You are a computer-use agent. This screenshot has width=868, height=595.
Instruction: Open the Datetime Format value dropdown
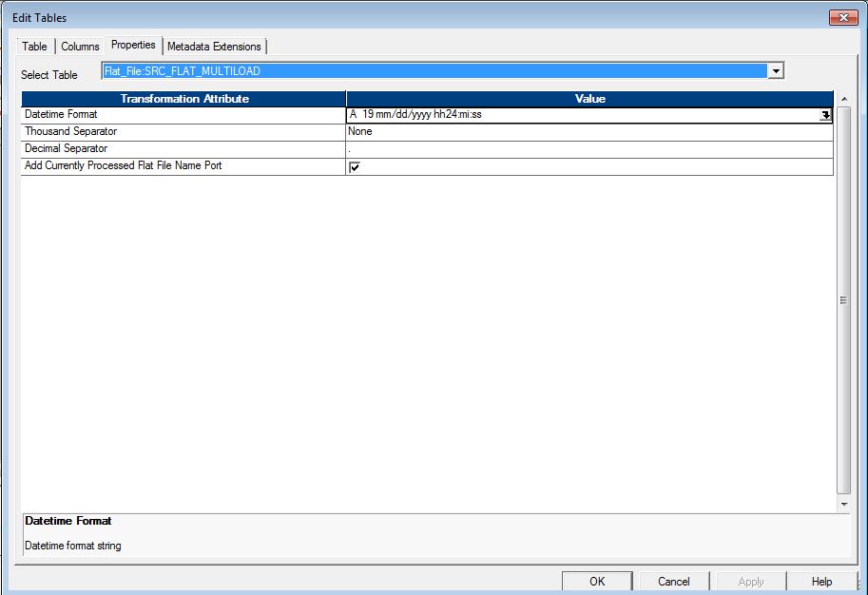coord(825,114)
